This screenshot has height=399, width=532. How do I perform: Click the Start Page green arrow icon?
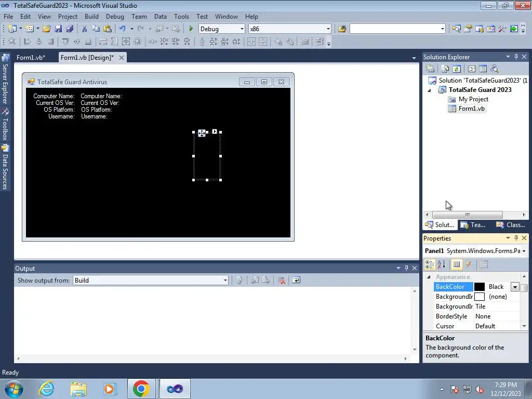[x=514, y=29]
